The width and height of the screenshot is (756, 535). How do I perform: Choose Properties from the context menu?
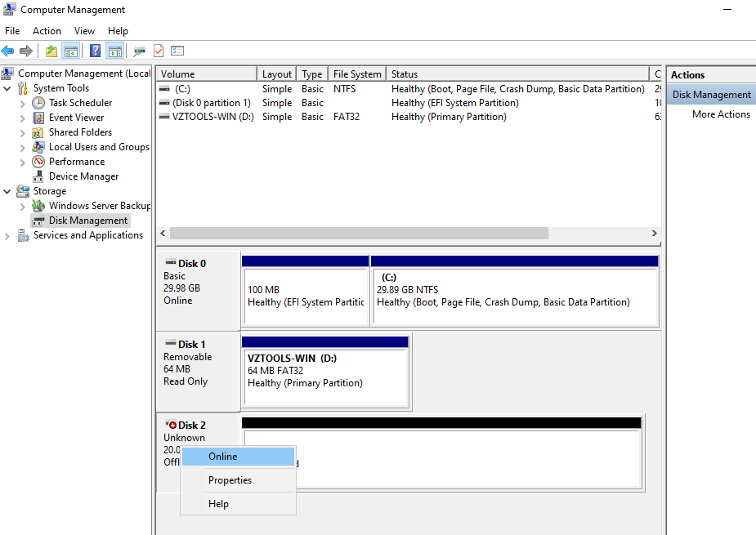[x=238, y=480]
